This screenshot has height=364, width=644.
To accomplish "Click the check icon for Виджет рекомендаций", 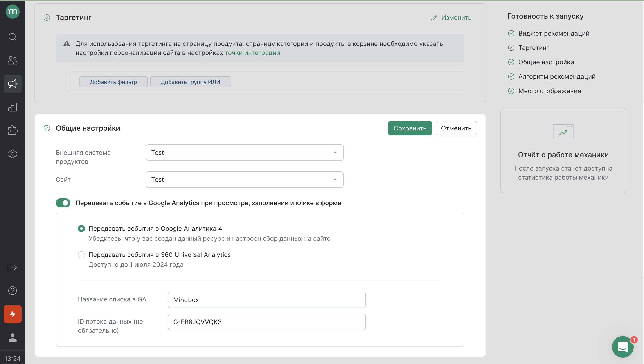I will pos(511,33).
